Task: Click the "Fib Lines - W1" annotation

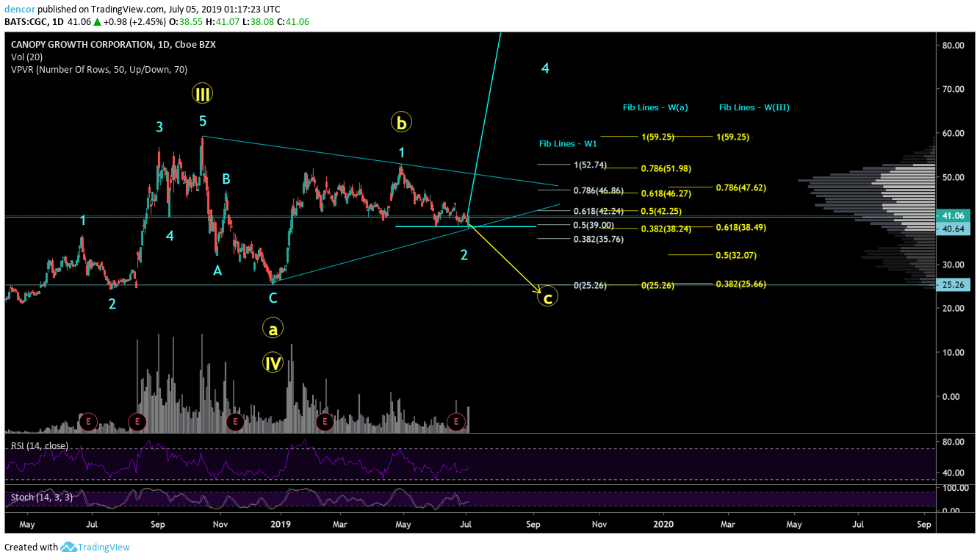Action: click(568, 144)
